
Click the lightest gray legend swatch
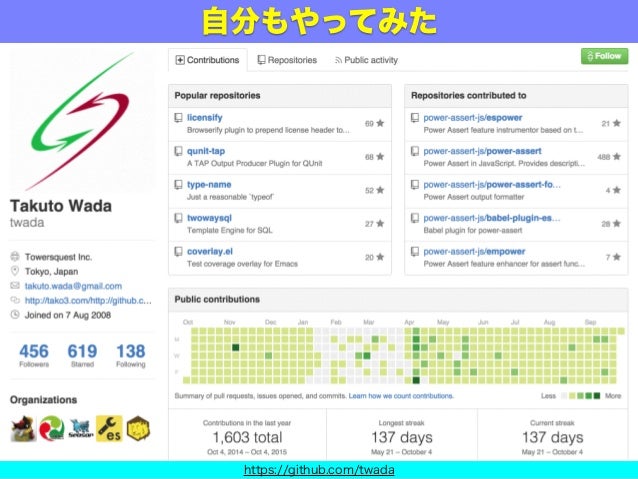click(x=564, y=396)
